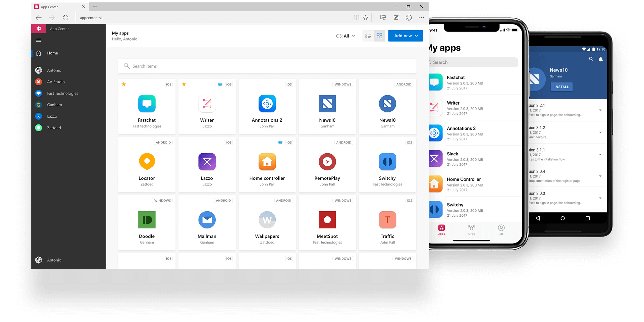The image size is (644, 322).
Task: Open the News10 Android app icon
Action: click(x=387, y=104)
